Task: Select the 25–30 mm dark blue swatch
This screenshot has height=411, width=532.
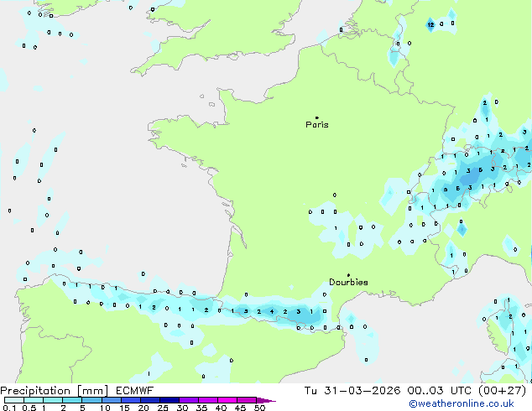Action: point(170,400)
